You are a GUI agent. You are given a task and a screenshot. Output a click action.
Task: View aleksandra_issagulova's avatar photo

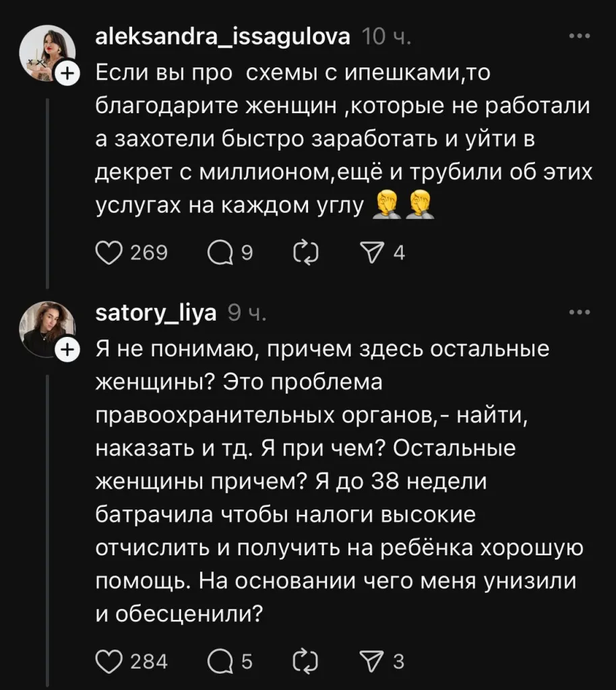[46, 53]
